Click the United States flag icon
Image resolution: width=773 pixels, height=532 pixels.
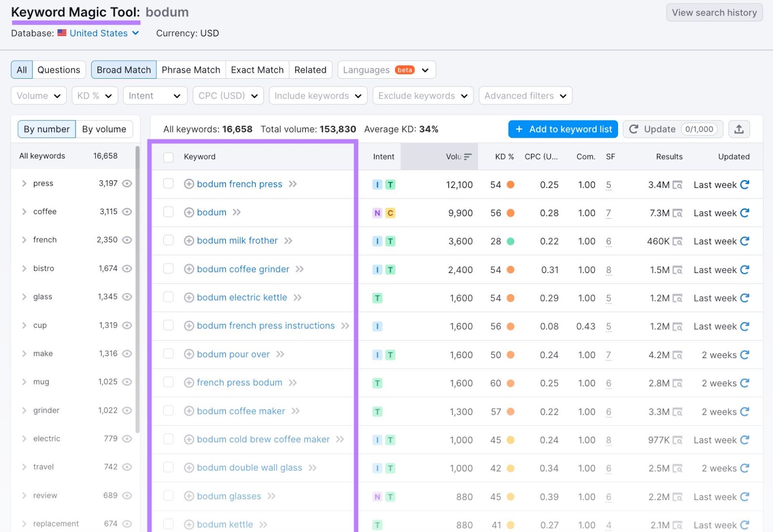point(62,33)
